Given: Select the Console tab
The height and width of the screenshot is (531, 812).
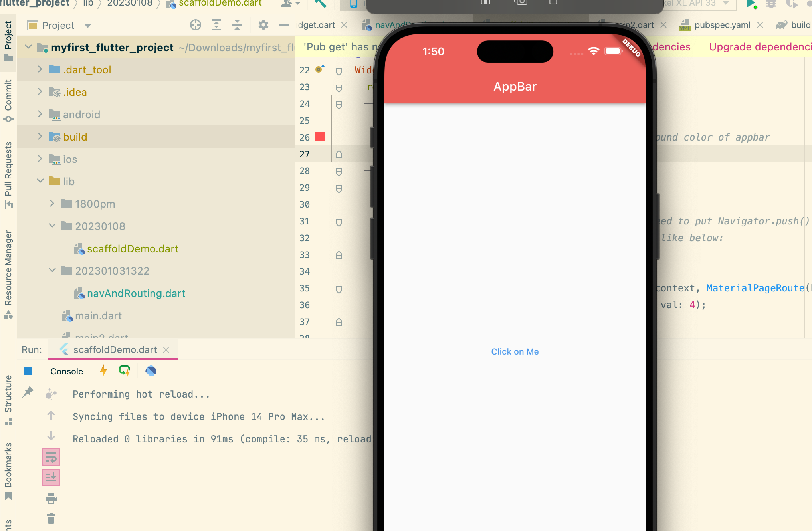Looking at the screenshot, I should [x=67, y=371].
